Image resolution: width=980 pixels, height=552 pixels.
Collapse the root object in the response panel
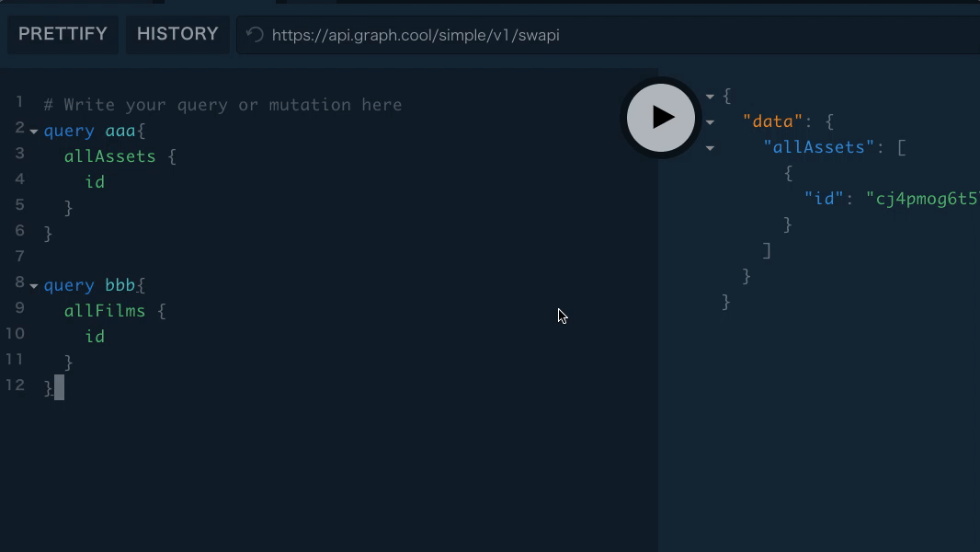710,96
